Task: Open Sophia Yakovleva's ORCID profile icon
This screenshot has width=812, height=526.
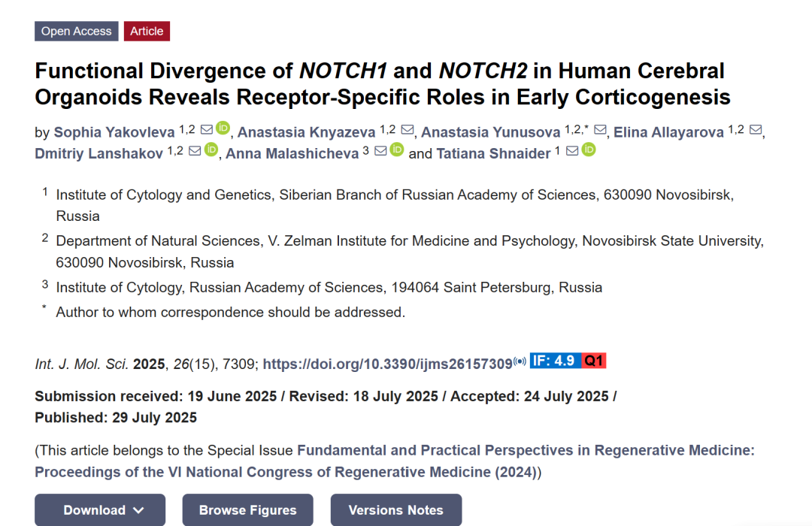Action: [x=223, y=128]
